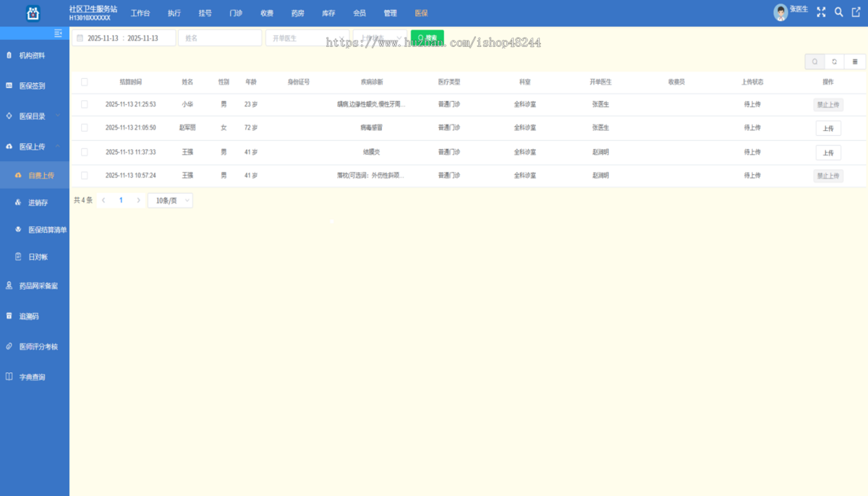Open the 收费 top menu
This screenshot has height=496, width=868.
[267, 13]
